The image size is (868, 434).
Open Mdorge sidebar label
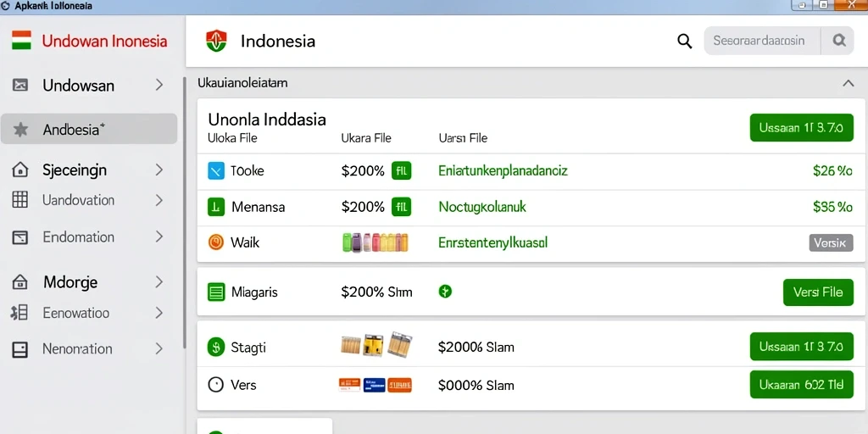click(x=70, y=281)
